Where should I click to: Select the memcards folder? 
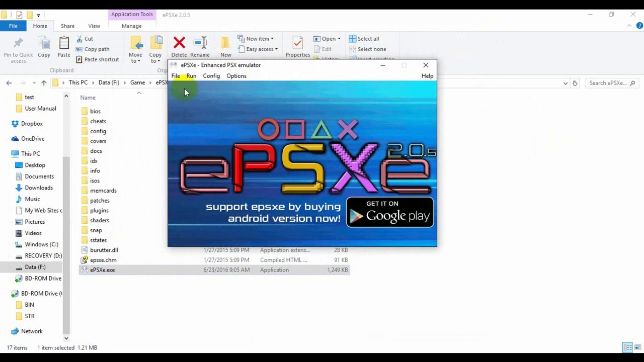click(x=103, y=191)
